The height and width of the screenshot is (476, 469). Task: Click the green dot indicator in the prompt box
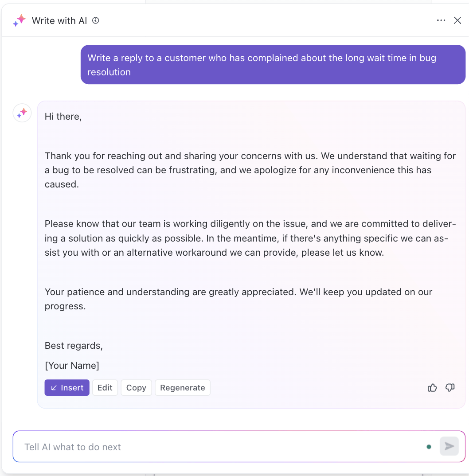(x=429, y=447)
